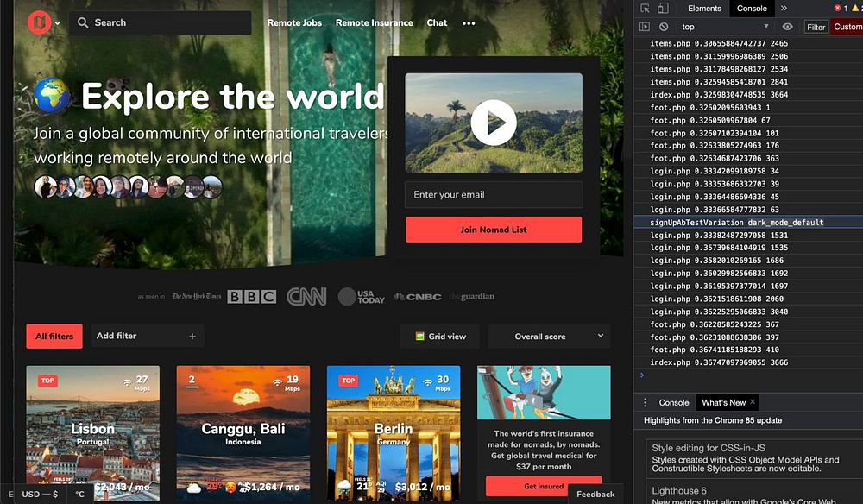Click the yellow warning count icon
Screen dimensions: 863x504
coord(856,9)
